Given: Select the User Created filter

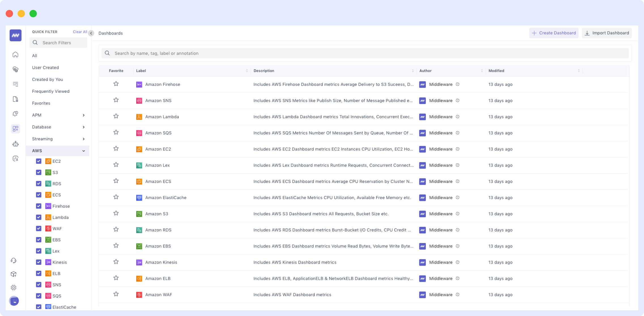Looking at the screenshot, I should (45, 68).
